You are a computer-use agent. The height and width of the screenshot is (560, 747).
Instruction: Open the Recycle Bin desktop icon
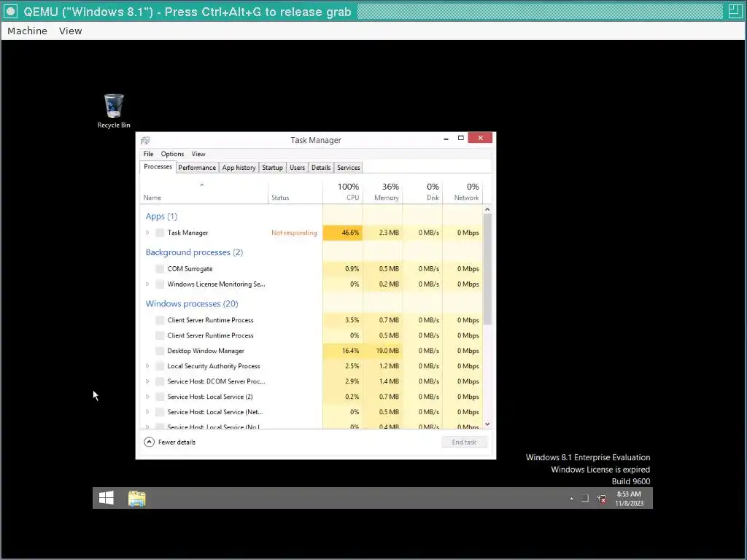113,111
